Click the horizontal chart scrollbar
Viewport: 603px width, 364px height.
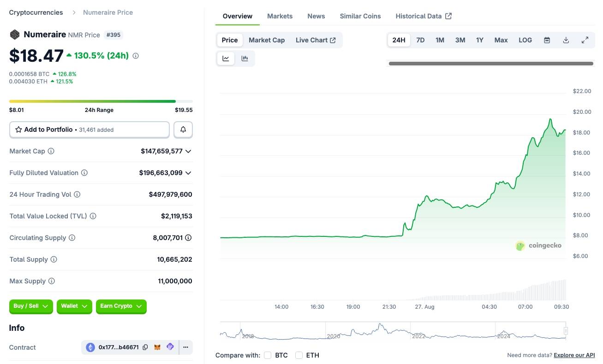[x=491, y=64]
